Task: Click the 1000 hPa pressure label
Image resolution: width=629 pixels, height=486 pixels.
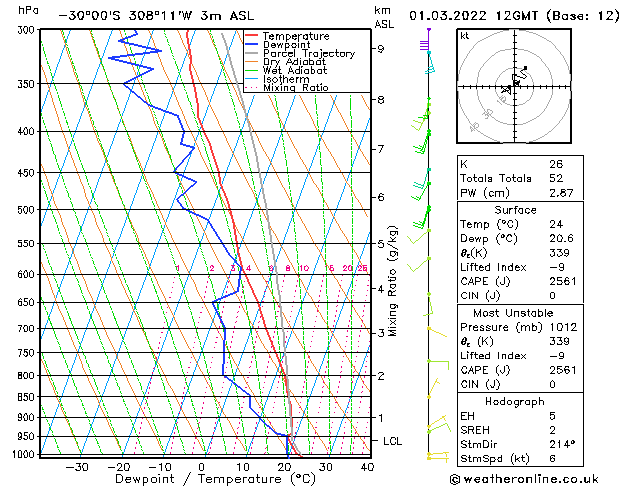Action: click(x=25, y=454)
